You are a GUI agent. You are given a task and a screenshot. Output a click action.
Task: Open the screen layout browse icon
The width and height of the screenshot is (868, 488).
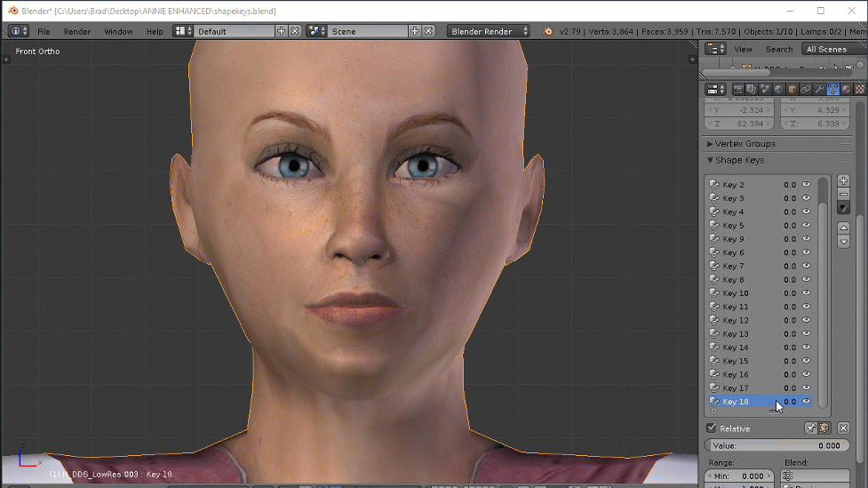point(183,31)
